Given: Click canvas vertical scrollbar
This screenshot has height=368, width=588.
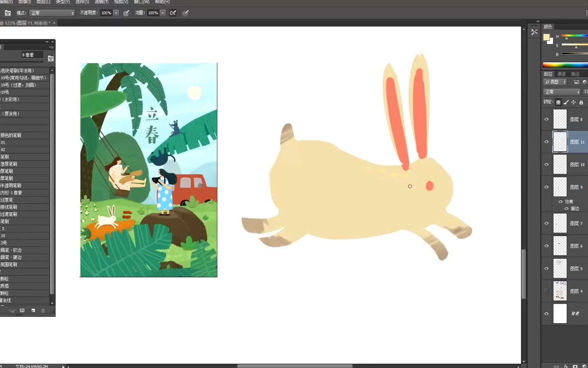Looking at the screenshot, I should pyautogui.click(x=524, y=274).
